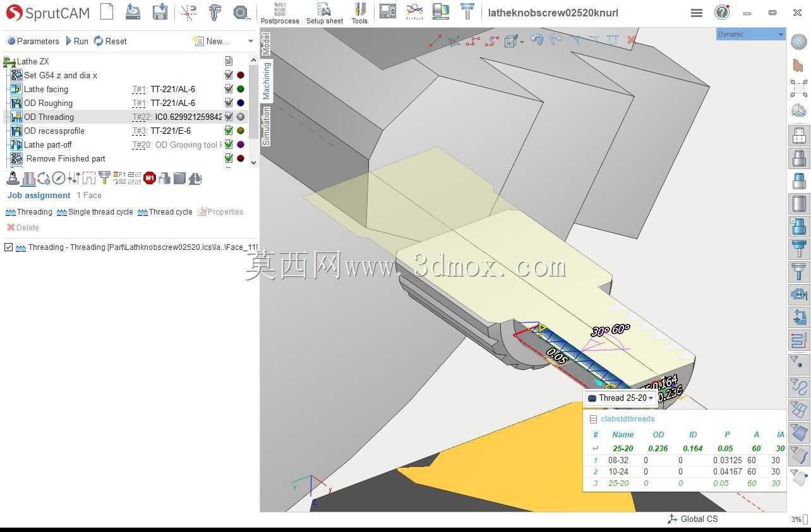
Task: Click the color monitor display icon
Action: pyautogui.click(x=441, y=11)
